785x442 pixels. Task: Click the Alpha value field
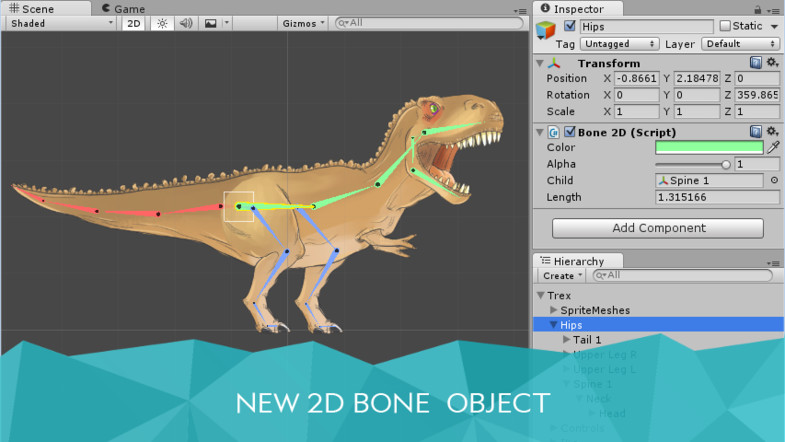pyautogui.click(x=757, y=164)
